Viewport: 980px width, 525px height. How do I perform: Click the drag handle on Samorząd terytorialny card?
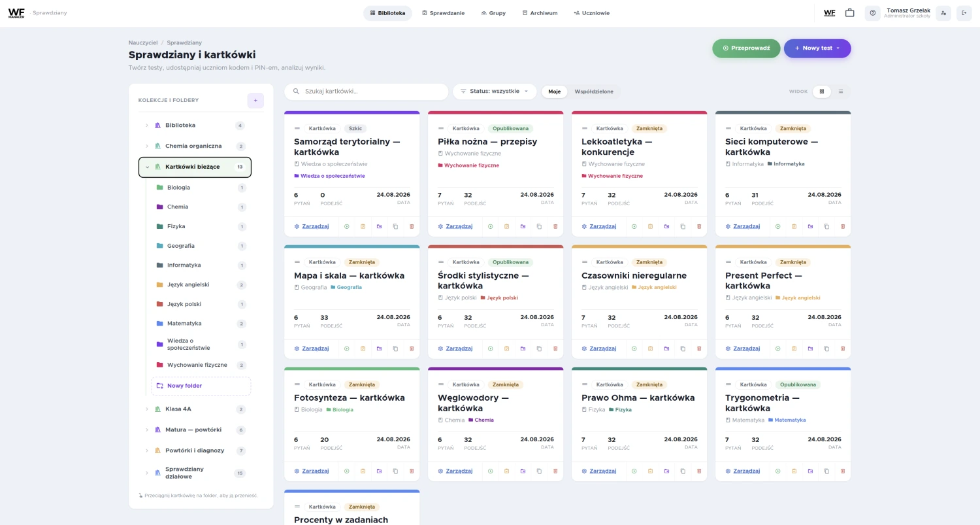[x=297, y=129]
